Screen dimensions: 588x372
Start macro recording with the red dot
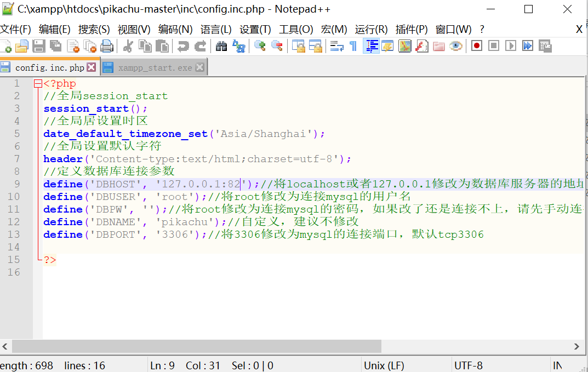477,46
